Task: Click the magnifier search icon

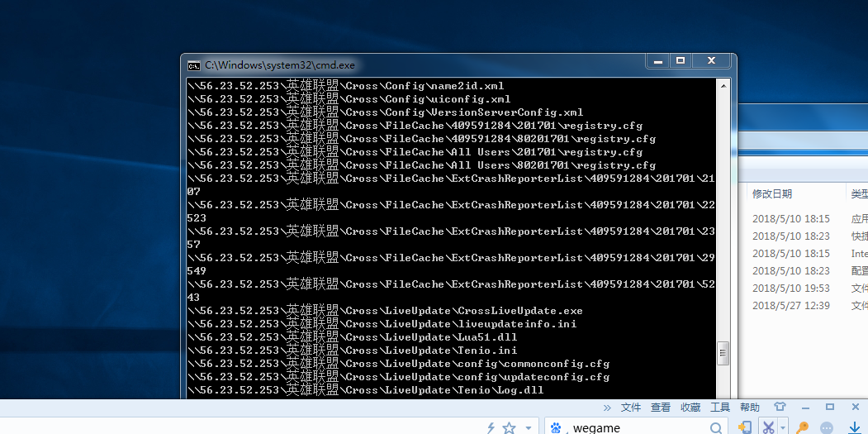Action: pos(716,428)
